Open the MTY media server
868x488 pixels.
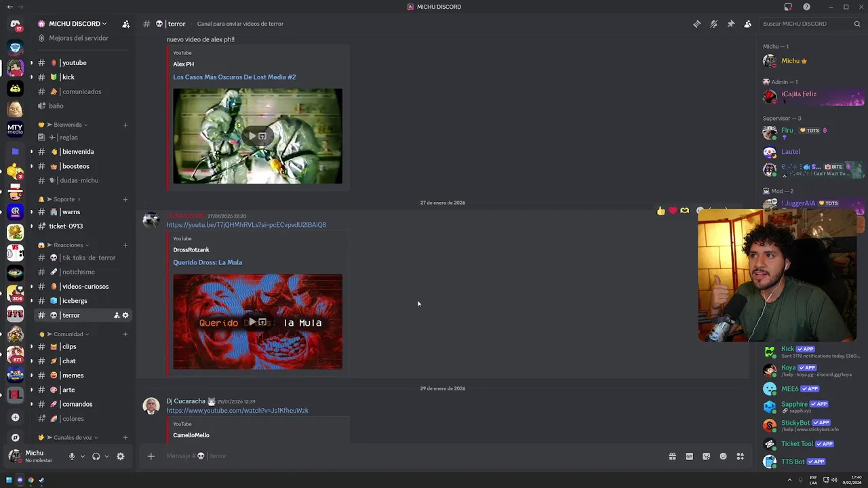tap(15, 129)
